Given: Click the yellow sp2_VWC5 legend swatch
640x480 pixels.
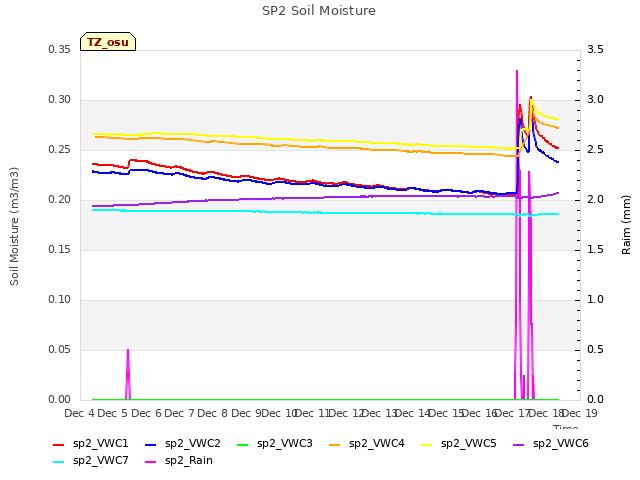Looking at the screenshot, I should click(x=427, y=444).
